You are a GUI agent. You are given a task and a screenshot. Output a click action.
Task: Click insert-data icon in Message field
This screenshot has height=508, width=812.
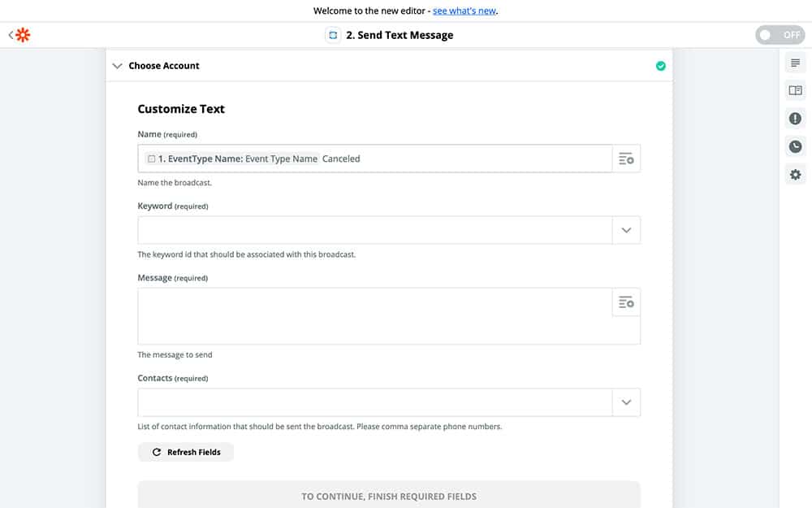626,302
